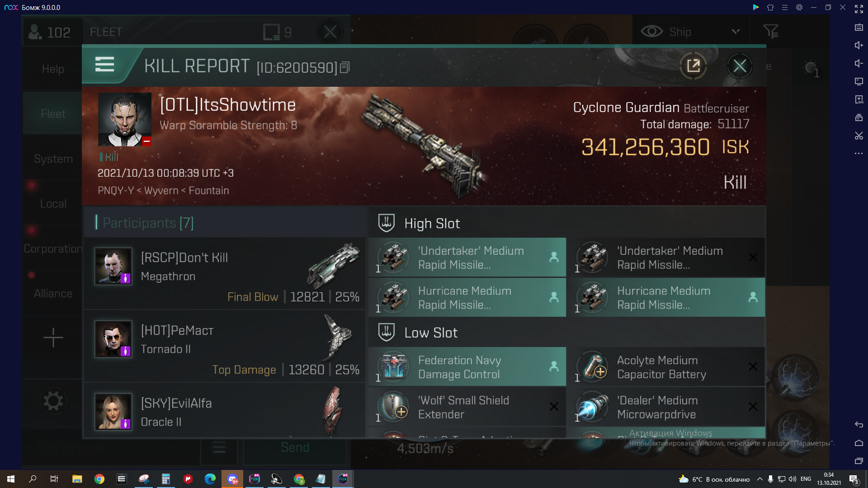The image size is (868, 488).
Task: Click the Help button in sidebar
Action: tap(53, 69)
